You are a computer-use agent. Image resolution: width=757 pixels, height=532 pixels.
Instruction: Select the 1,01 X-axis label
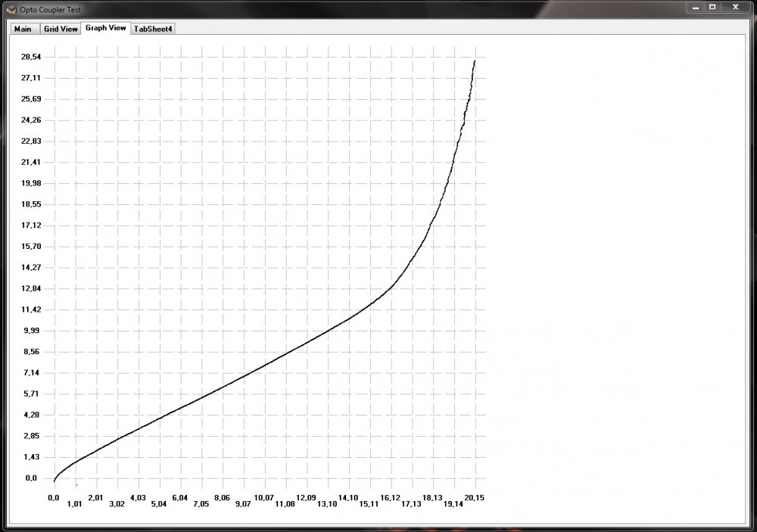tap(74, 504)
